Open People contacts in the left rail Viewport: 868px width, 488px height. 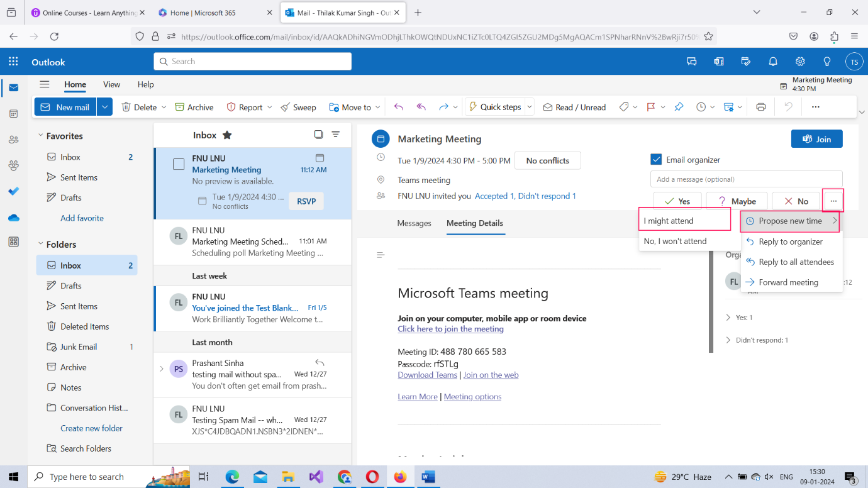(13, 140)
